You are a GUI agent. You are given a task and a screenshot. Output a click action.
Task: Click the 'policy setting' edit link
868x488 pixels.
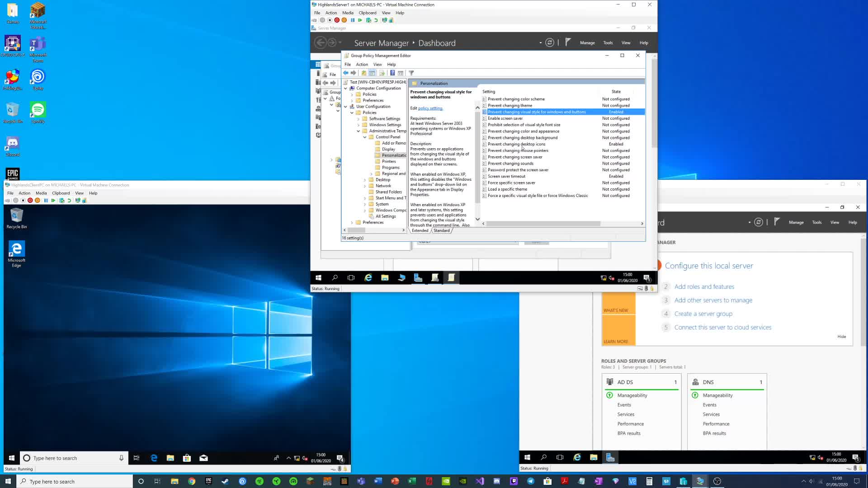coord(430,108)
